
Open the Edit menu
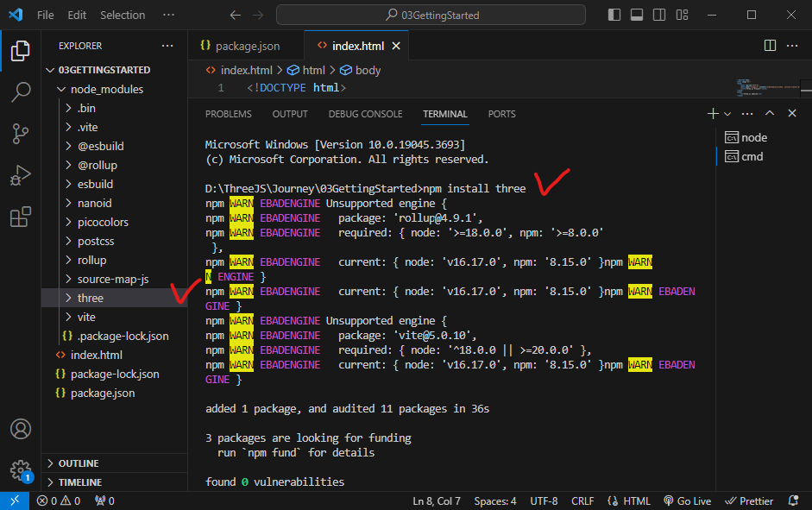coord(77,15)
